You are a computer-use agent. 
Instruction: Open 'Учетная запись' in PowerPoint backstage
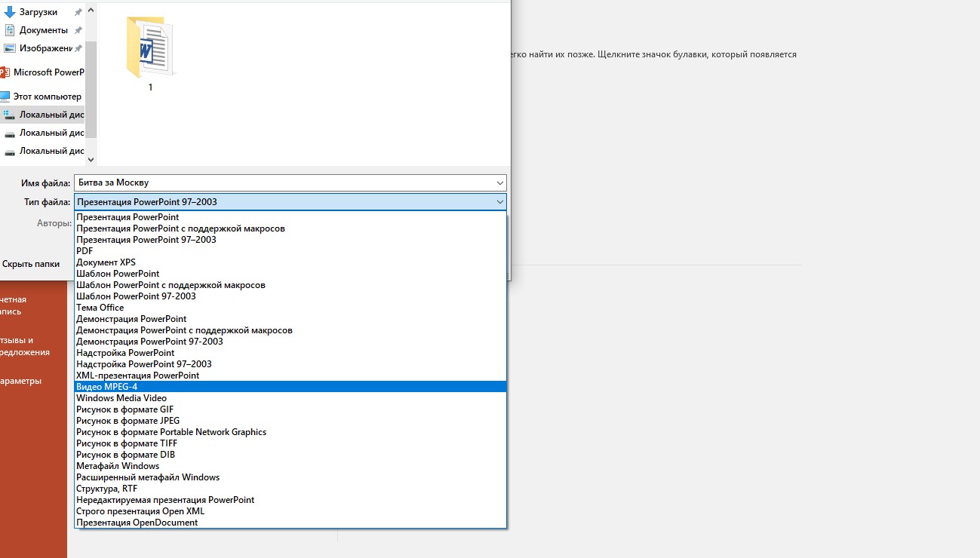[13, 305]
